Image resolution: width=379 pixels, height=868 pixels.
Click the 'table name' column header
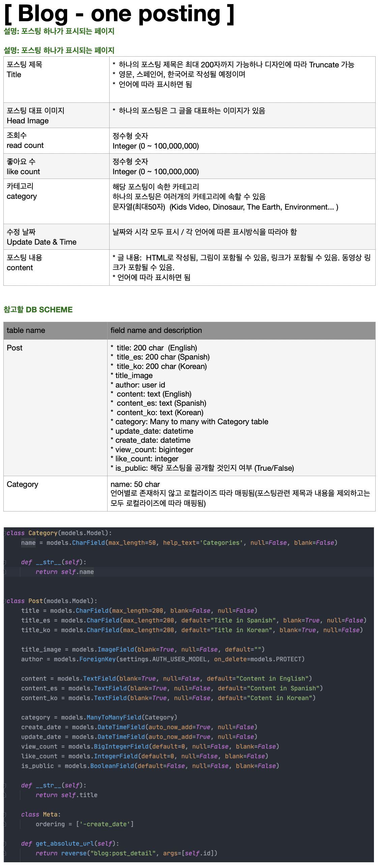[x=55, y=331]
